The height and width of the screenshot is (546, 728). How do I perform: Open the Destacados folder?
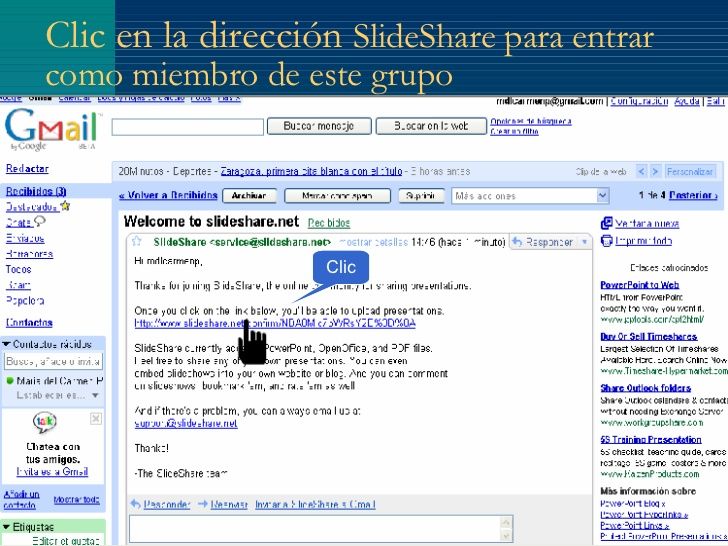pyautogui.click(x=32, y=207)
